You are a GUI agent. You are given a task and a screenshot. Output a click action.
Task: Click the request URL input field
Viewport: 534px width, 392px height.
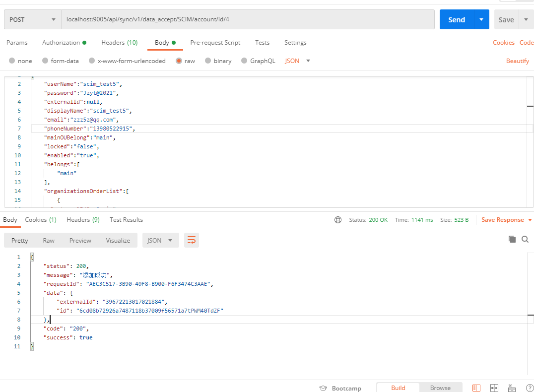pos(247,20)
